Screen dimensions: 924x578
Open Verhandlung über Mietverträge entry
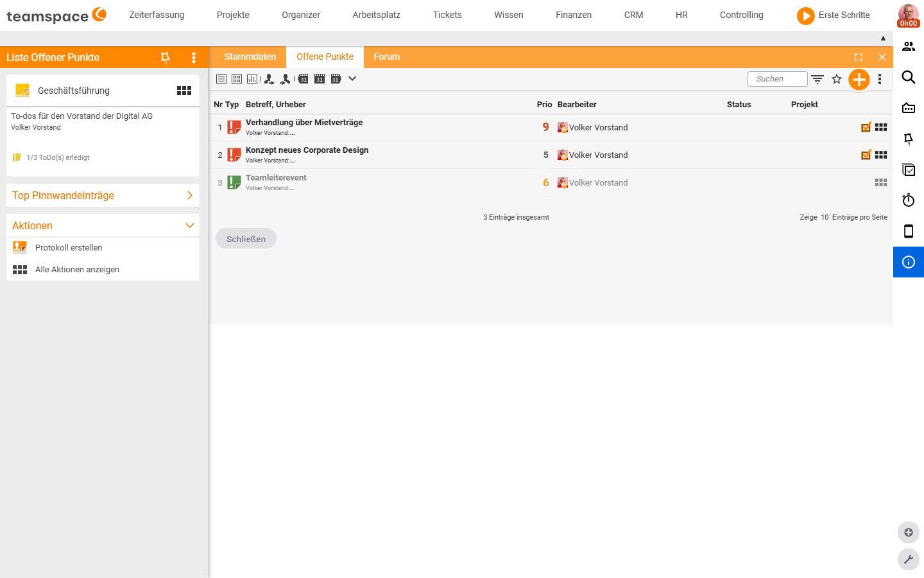[x=304, y=123]
